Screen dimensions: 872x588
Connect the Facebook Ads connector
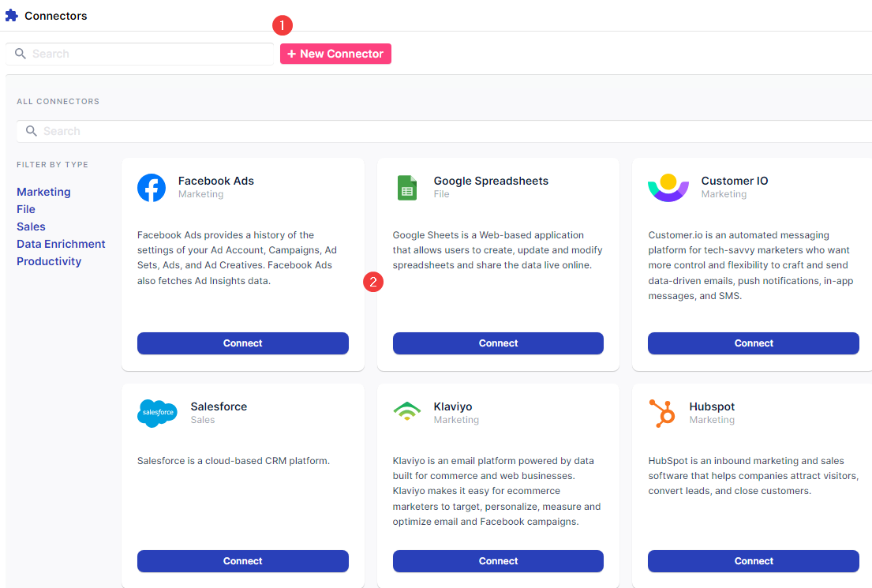[243, 343]
